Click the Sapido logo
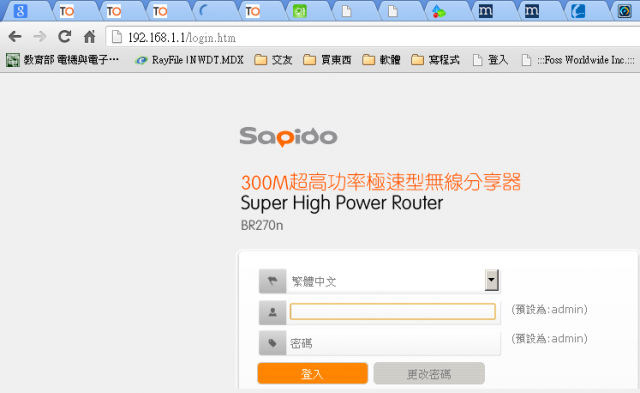The width and height of the screenshot is (640, 393). click(x=288, y=137)
